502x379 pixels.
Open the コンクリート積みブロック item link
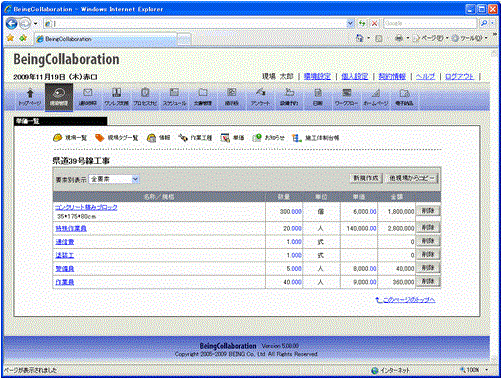click(86, 207)
